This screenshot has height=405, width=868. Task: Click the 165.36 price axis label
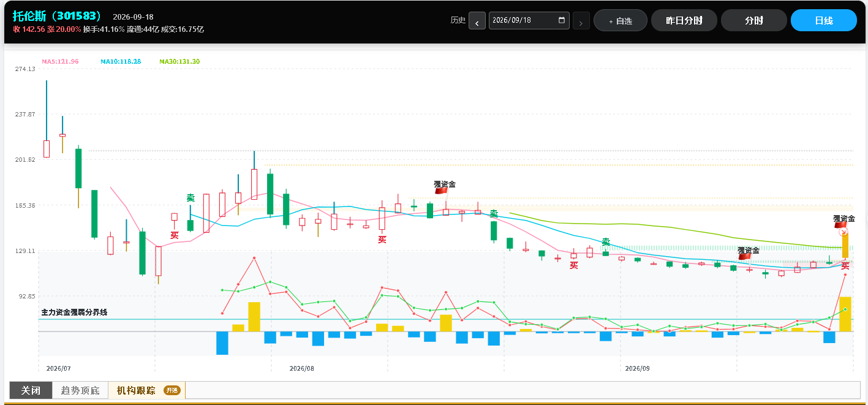(25, 205)
